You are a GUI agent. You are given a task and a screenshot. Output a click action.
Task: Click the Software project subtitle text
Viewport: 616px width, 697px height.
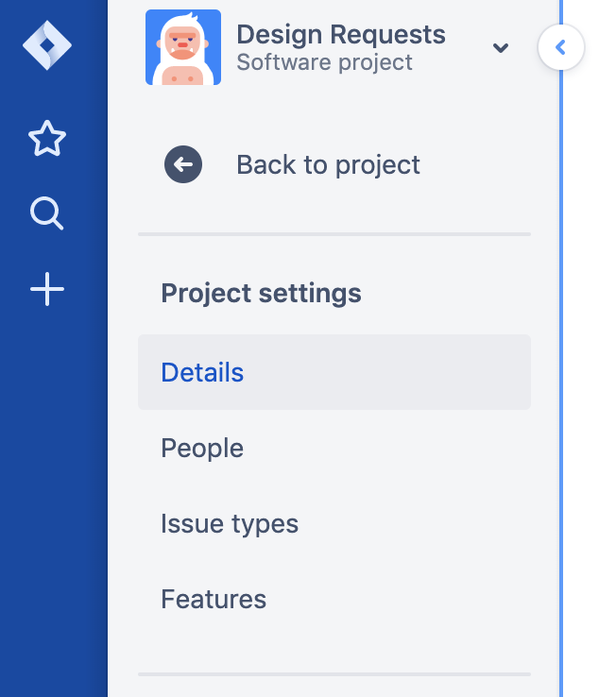tap(324, 62)
